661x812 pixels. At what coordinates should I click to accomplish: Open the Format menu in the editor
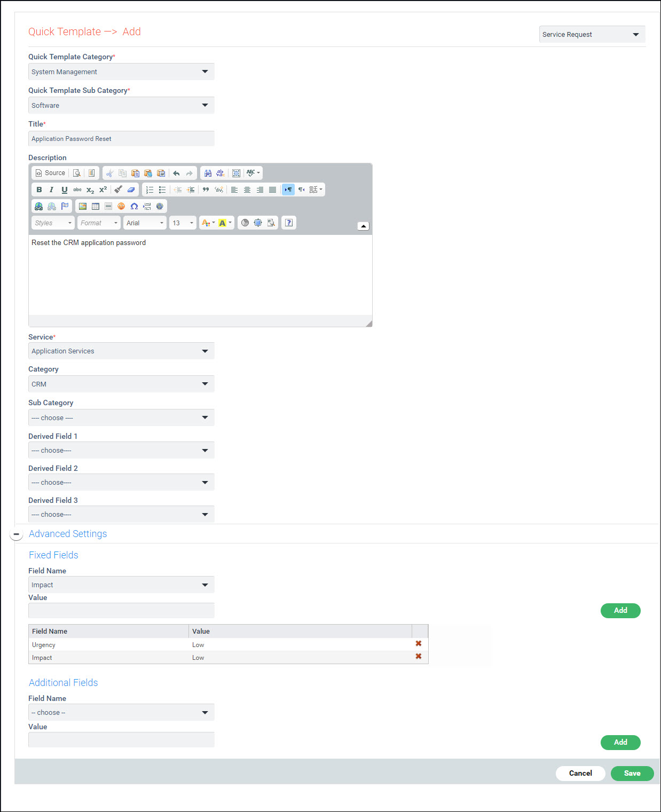click(99, 223)
